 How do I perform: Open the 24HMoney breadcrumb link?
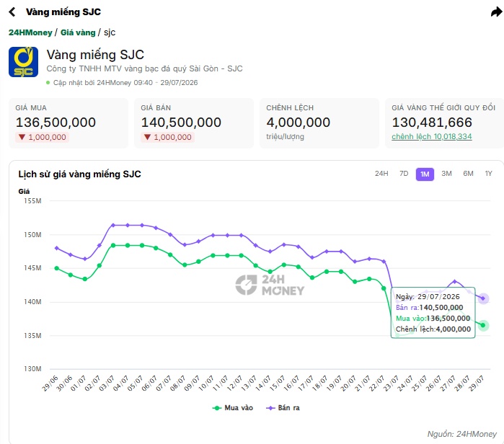(30, 32)
